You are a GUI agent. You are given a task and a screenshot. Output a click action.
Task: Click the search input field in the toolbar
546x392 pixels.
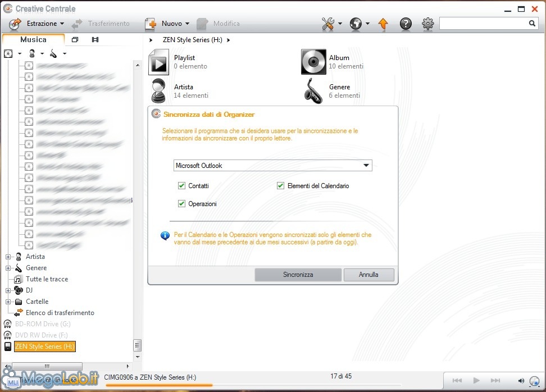pyautogui.click(x=483, y=24)
